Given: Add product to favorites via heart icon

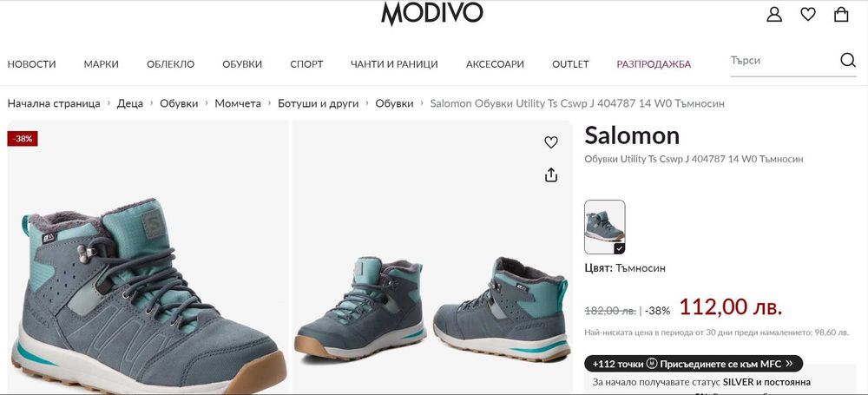Looking at the screenshot, I should point(551,142).
